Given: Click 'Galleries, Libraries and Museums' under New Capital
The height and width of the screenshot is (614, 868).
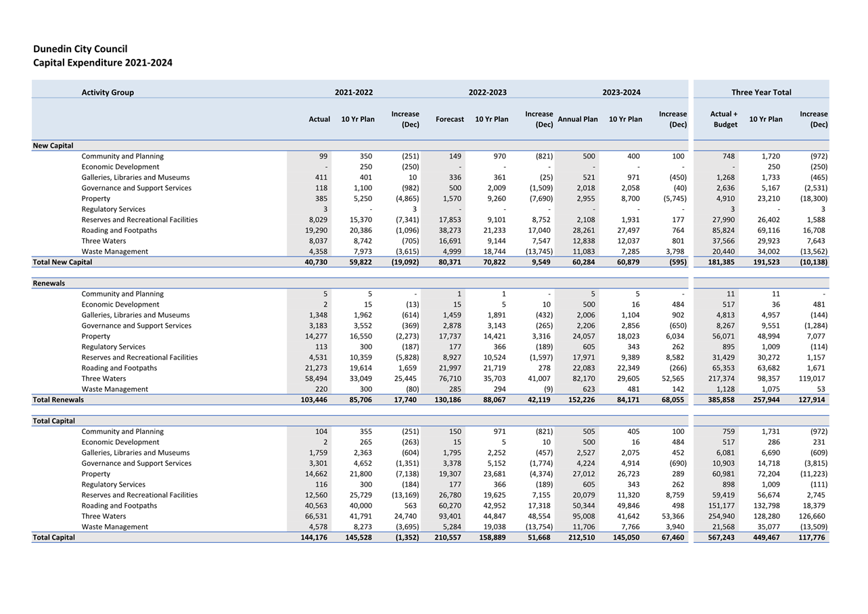Looking at the screenshot, I should point(135,177).
